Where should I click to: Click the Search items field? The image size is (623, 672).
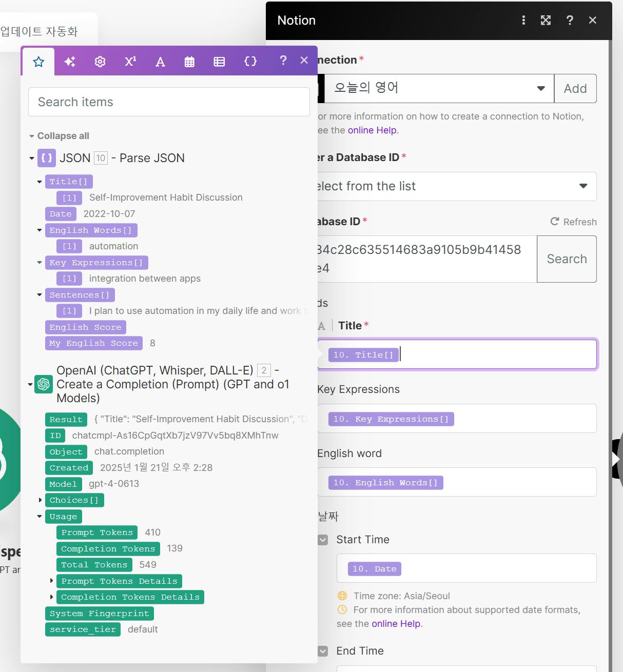tap(169, 102)
